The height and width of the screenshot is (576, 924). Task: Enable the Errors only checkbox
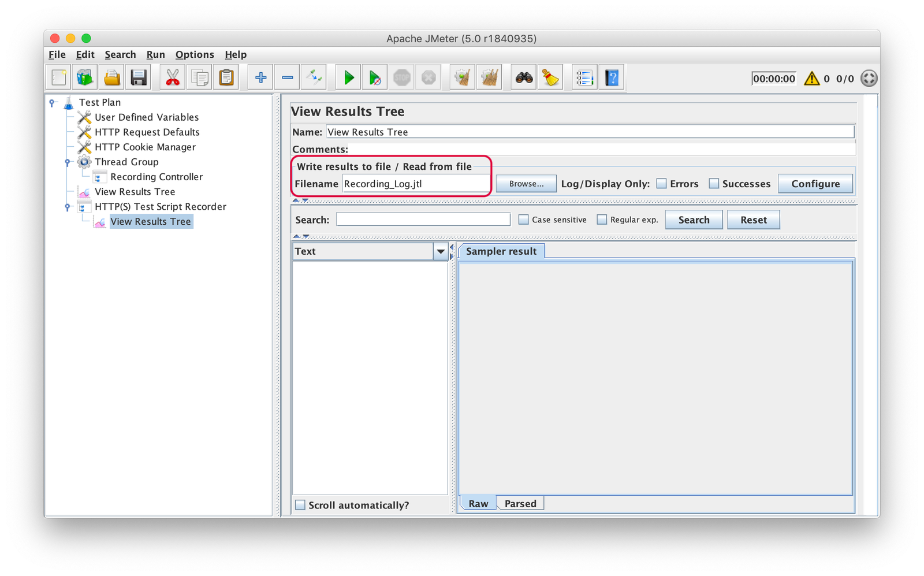[x=662, y=184]
